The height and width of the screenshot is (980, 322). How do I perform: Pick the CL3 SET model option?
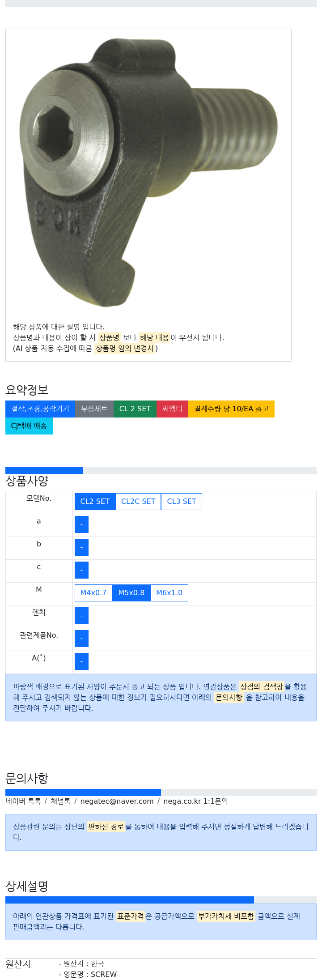coord(182,501)
